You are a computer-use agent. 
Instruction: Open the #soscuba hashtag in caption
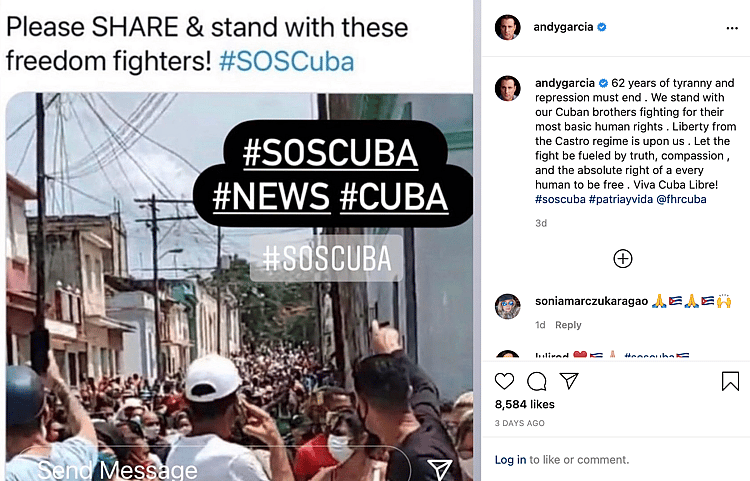tap(560, 199)
